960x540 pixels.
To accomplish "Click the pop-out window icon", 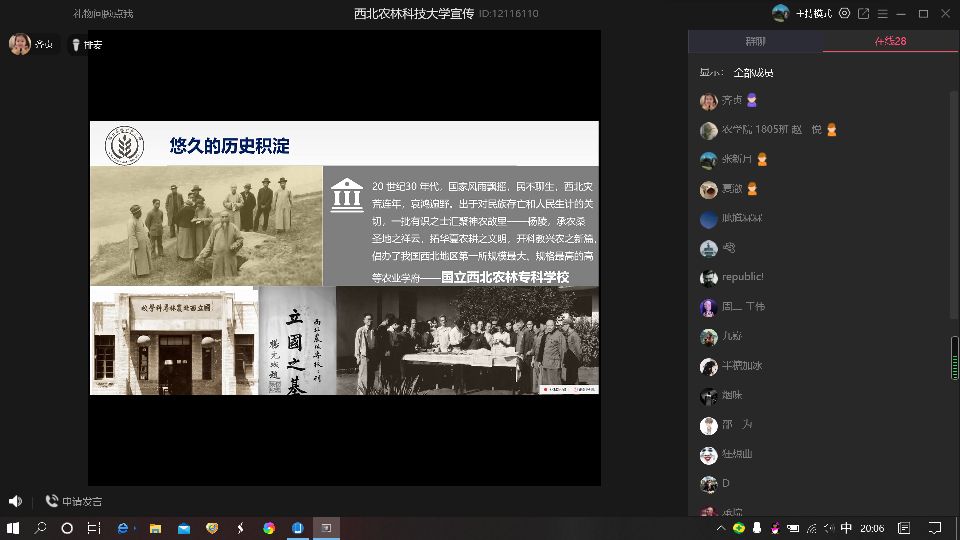I will 863,13.
